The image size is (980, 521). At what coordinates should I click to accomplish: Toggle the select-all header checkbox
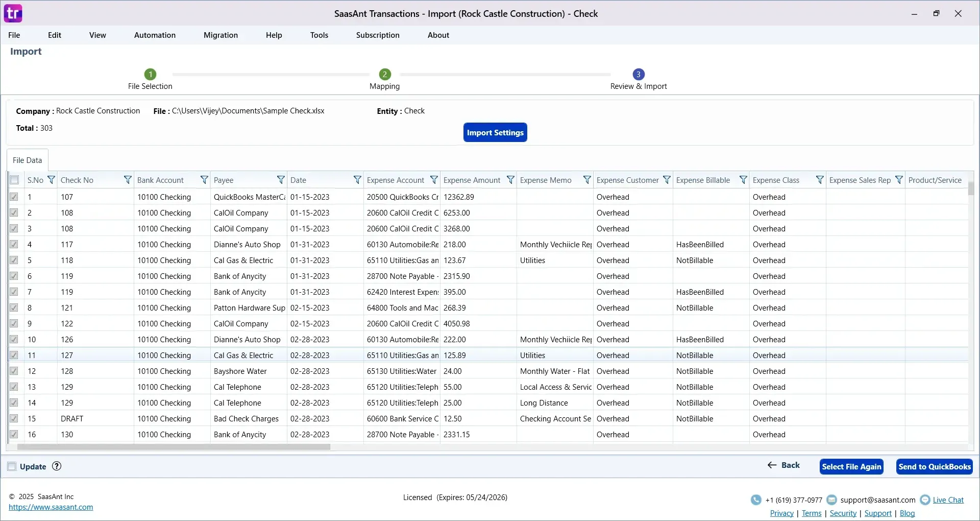14,180
